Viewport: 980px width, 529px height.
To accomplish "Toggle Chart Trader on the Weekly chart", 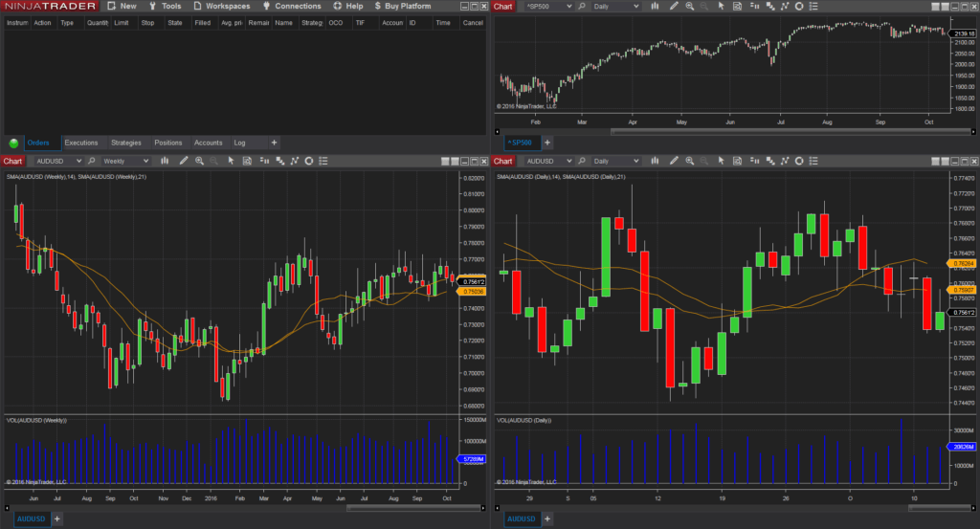I will [x=264, y=161].
